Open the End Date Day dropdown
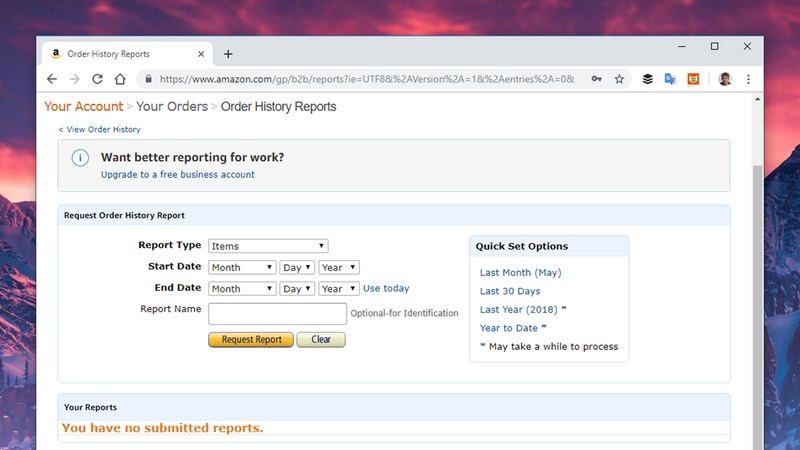Image resolution: width=800 pixels, height=450 pixels. point(296,289)
